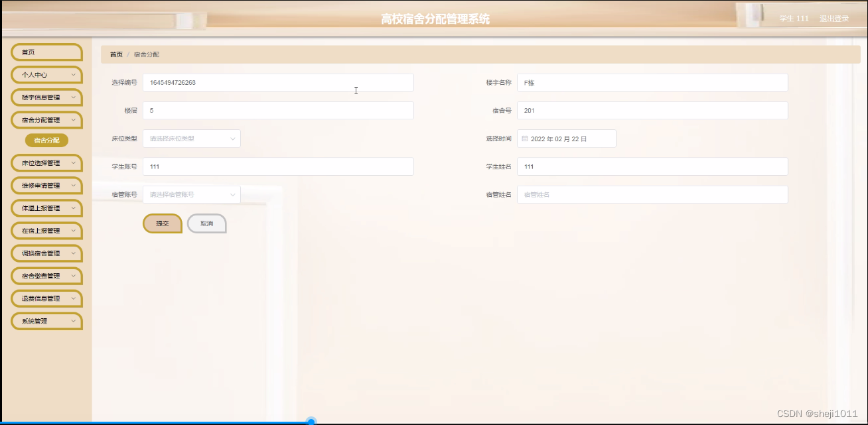The image size is (868, 425).
Task: Click the 取消 cancel button
Action: coord(206,223)
